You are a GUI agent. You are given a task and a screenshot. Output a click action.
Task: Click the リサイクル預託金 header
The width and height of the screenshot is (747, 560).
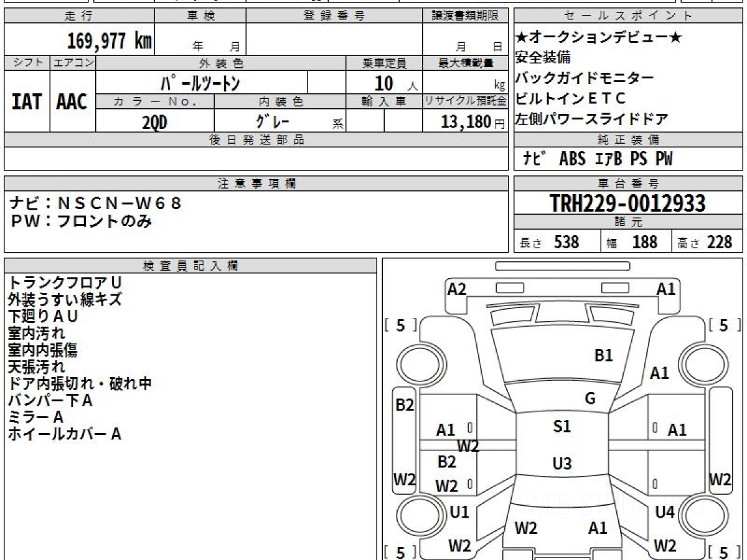(466, 101)
